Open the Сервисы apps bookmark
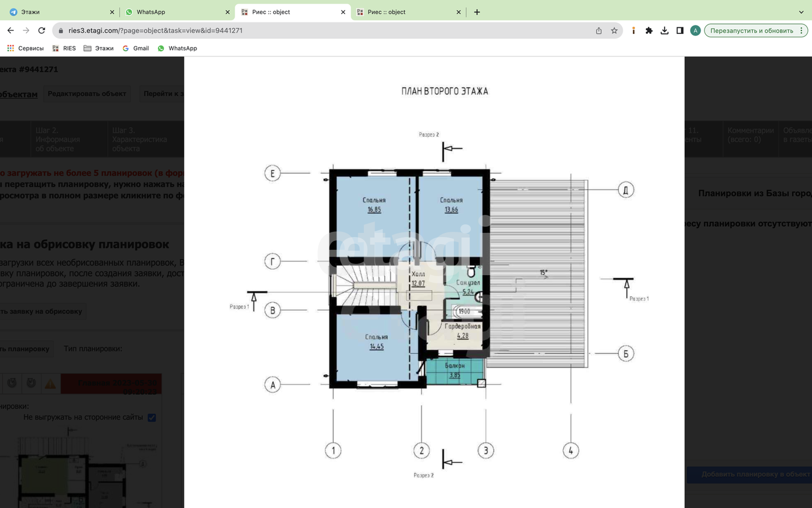The width and height of the screenshot is (812, 508). (25, 48)
